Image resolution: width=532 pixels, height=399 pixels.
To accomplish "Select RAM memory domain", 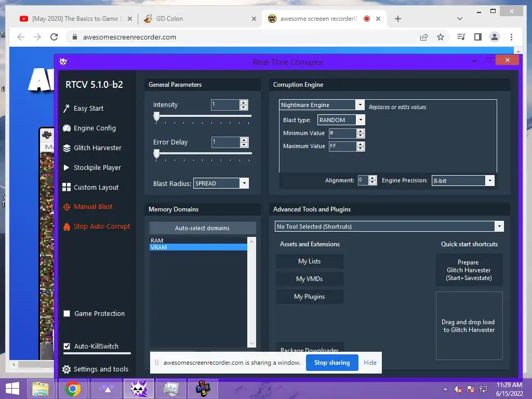I will pos(198,240).
